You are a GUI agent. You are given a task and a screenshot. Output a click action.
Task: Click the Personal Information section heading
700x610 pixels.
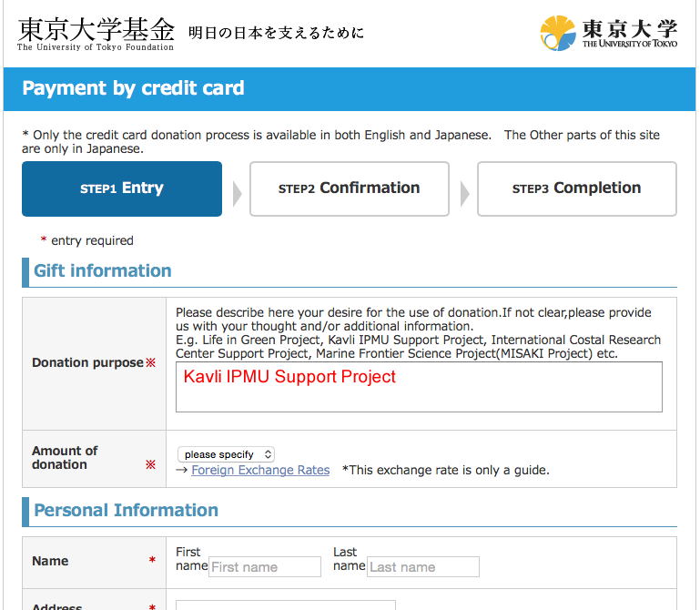[x=127, y=511]
